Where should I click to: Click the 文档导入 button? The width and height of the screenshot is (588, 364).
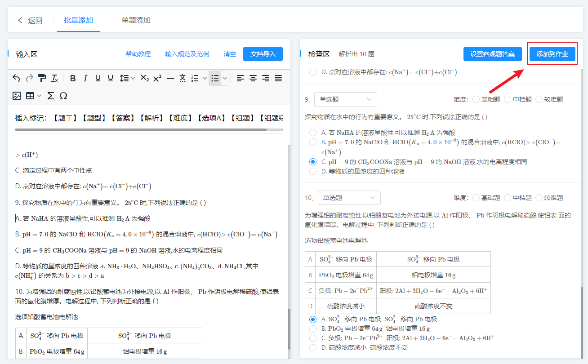click(263, 54)
